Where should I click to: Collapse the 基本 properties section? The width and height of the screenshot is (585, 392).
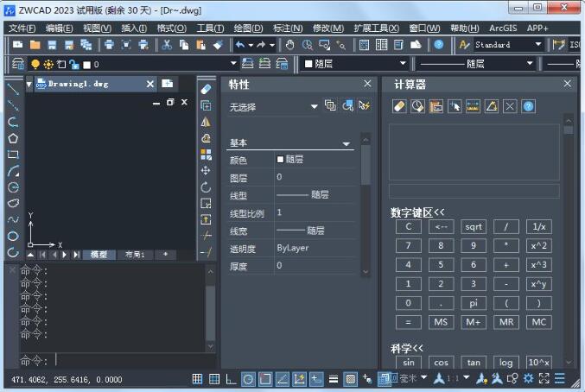pyautogui.click(x=347, y=143)
